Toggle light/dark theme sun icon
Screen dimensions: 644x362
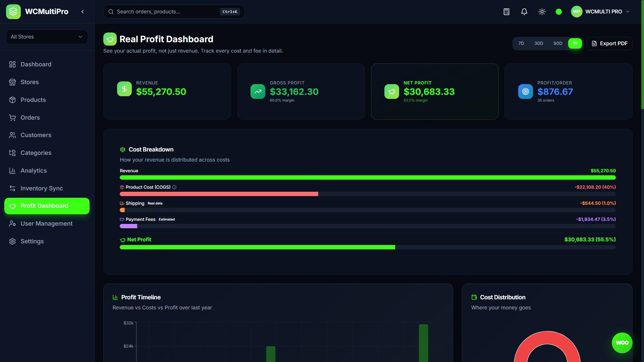[x=542, y=12]
